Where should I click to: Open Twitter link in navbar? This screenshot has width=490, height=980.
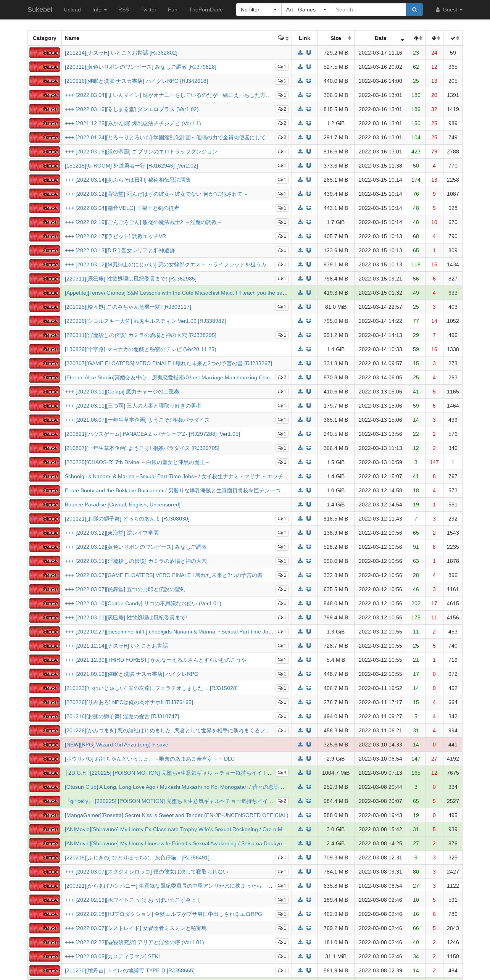(148, 10)
